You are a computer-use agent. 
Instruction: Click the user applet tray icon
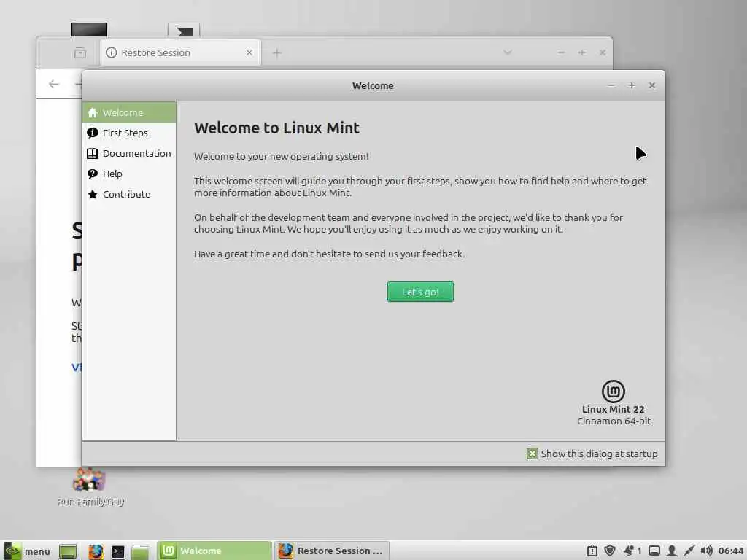(x=672, y=551)
